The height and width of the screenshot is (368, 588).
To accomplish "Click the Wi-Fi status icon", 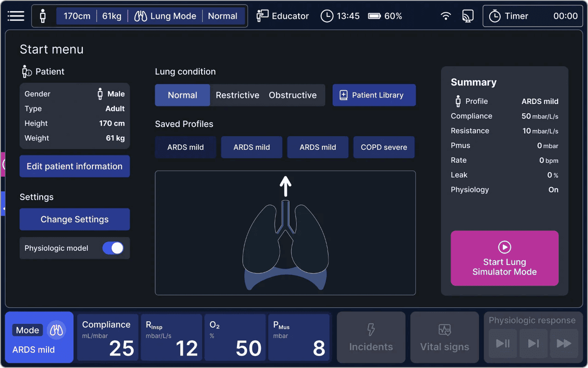I will [x=446, y=16].
